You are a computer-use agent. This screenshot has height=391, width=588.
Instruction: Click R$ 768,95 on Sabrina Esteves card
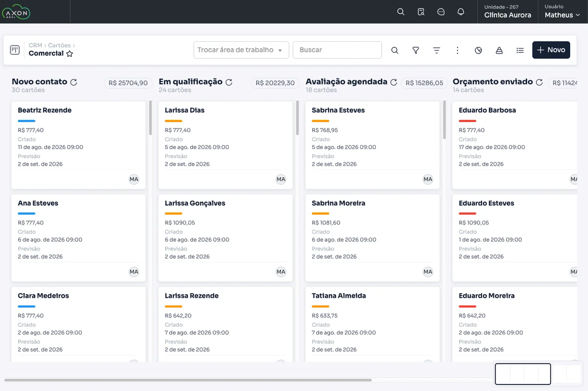coord(325,130)
